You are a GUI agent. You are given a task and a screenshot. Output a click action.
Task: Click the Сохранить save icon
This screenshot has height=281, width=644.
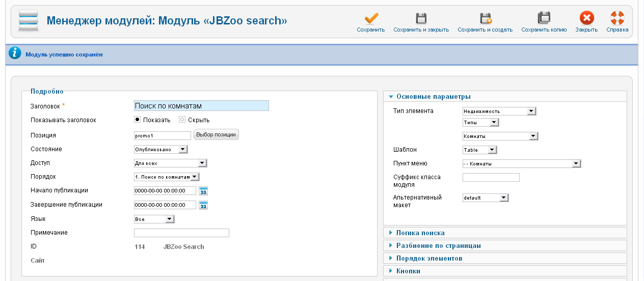(x=370, y=19)
